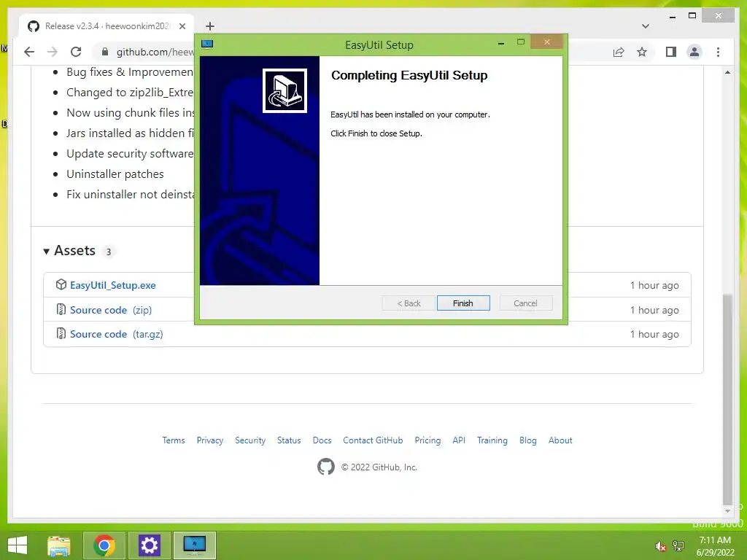This screenshot has width=747, height=560.
Task: Reload the GitHub page
Action: 76,52
